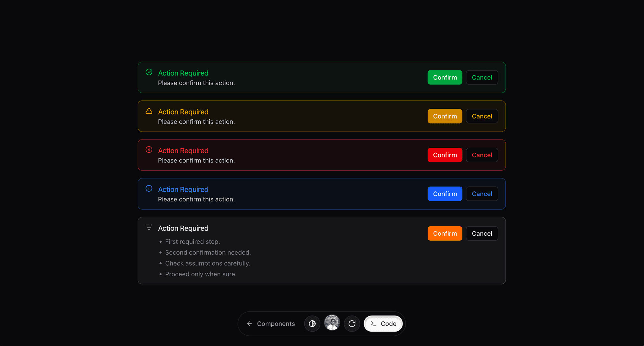Cancel the yellow warning alert
Image resolution: width=644 pixels, height=346 pixels.
point(482,116)
